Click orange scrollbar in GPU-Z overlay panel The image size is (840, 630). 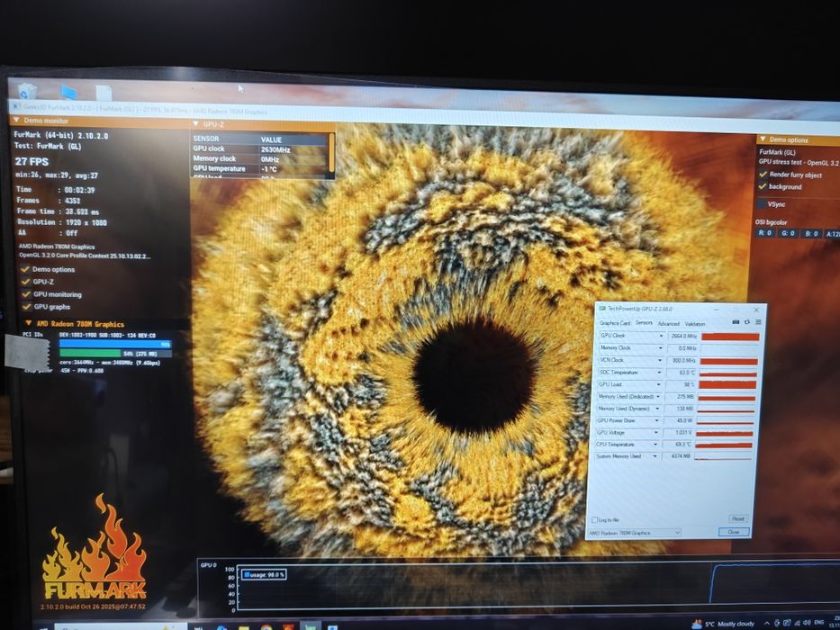pyautogui.click(x=331, y=151)
